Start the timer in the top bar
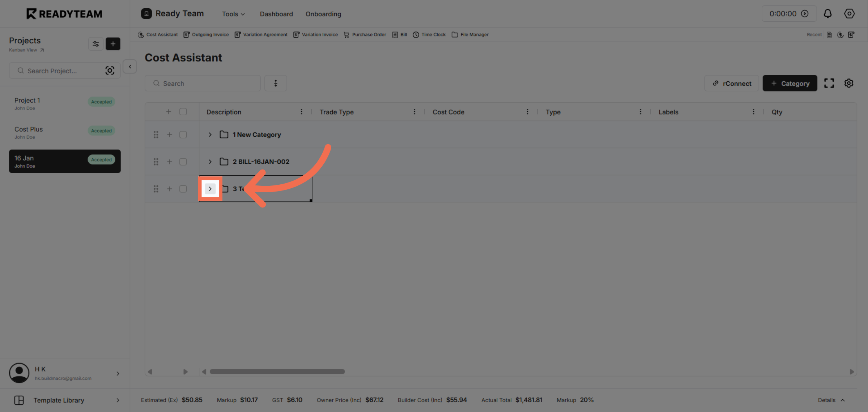The image size is (868, 412). [805, 13]
